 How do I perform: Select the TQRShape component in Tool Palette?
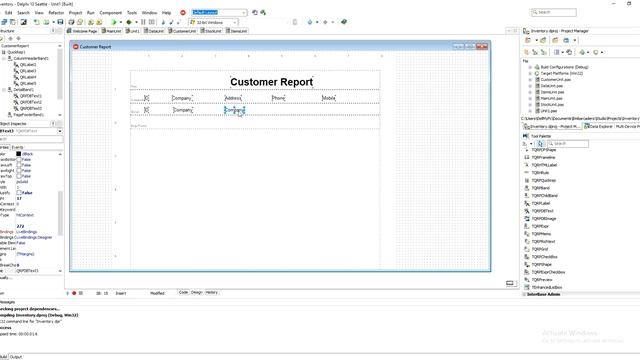(541, 264)
